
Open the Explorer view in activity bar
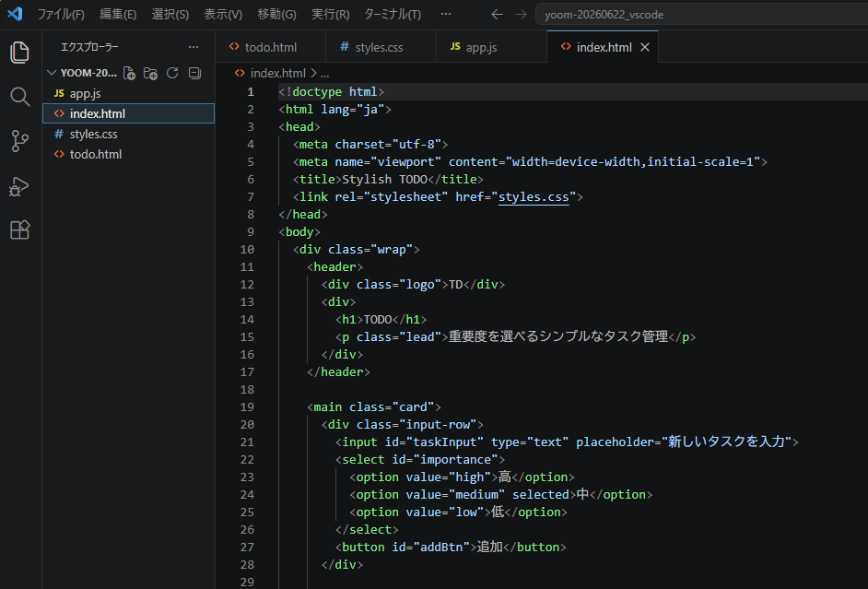20,52
